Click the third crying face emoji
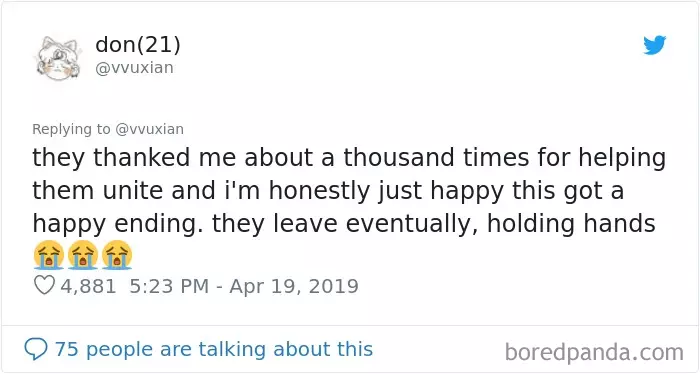This screenshot has width=700, height=374. click(117, 255)
